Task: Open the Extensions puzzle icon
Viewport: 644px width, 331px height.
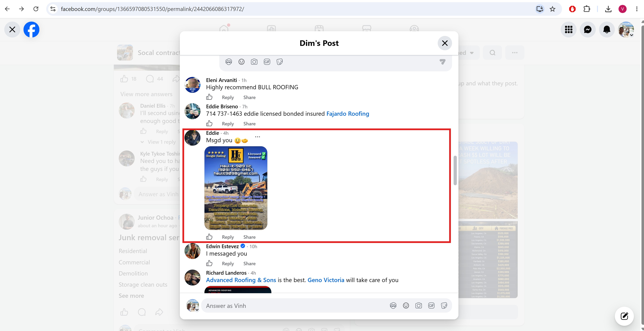Action: click(587, 9)
